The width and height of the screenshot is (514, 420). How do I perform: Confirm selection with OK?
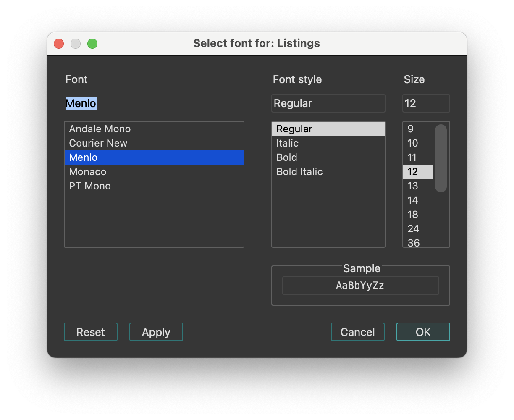[x=423, y=332]
